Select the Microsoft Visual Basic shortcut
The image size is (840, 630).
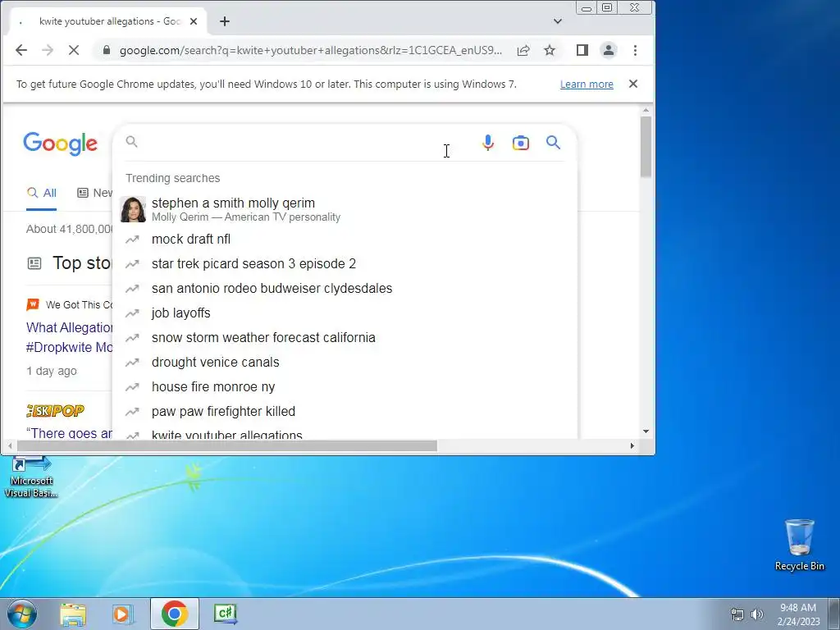pos(31,477)
